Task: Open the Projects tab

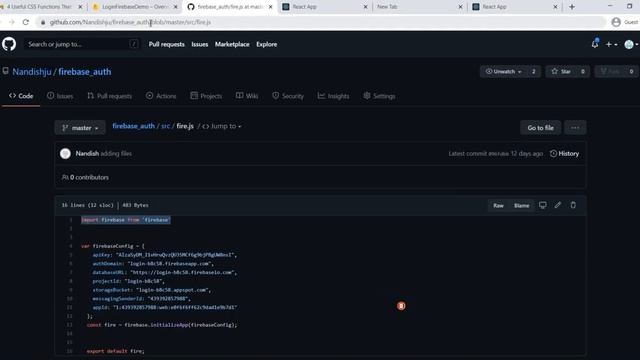Action: [x=206, y=96]
